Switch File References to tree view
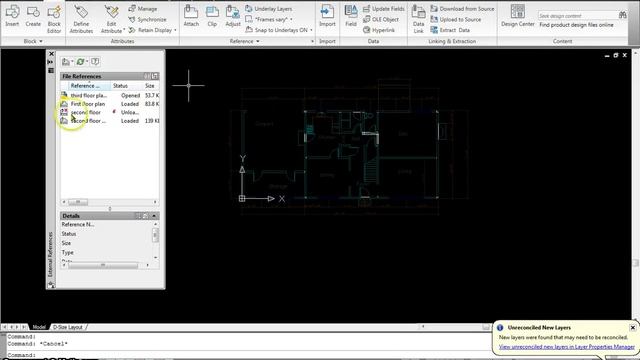Viewport: 640px width, 360px height. click(x=155, y=76)
